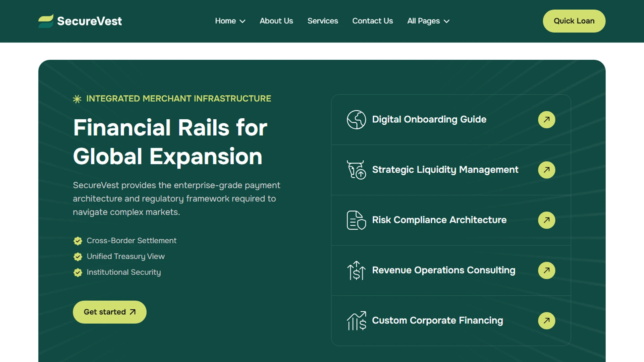Click the Cross-Border Settlement text
Image resolution: width=644 pixels, height=362 pixels.
(131, 241)
